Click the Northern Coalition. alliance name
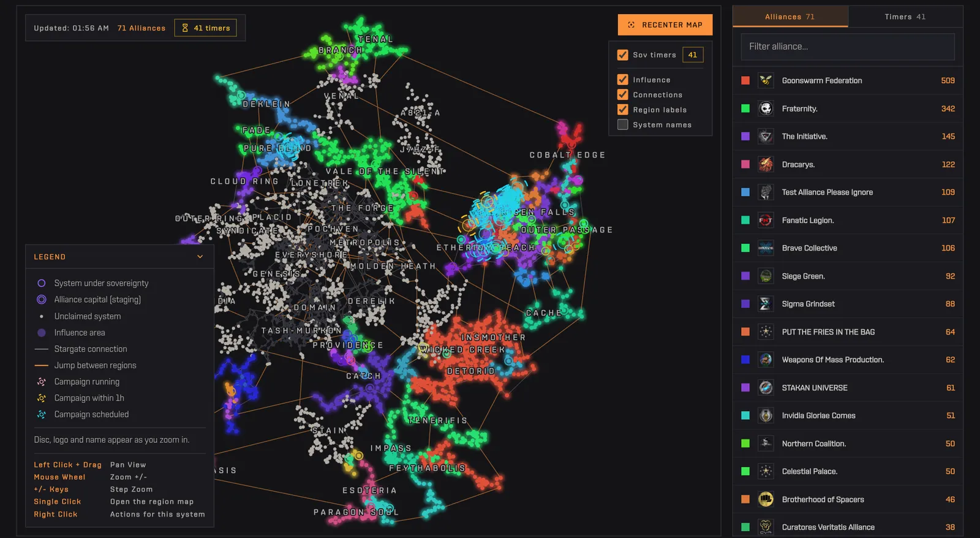The height and width of the screenshot is (538, 980). coord(813,444)
